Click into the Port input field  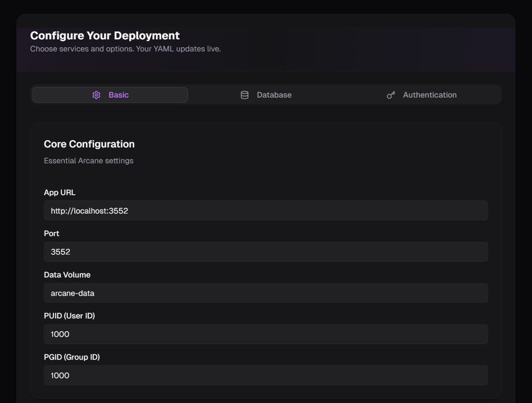[266, 252]
